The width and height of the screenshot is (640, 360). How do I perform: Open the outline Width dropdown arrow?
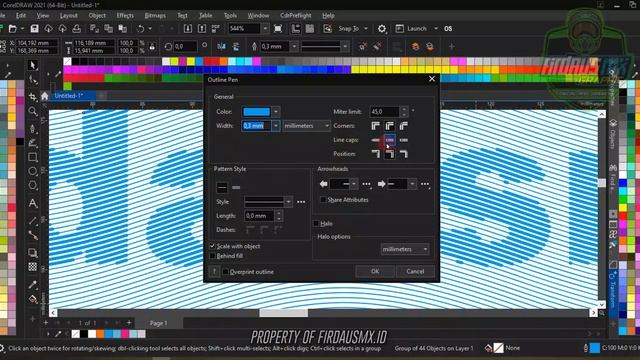tap(276, 126)
